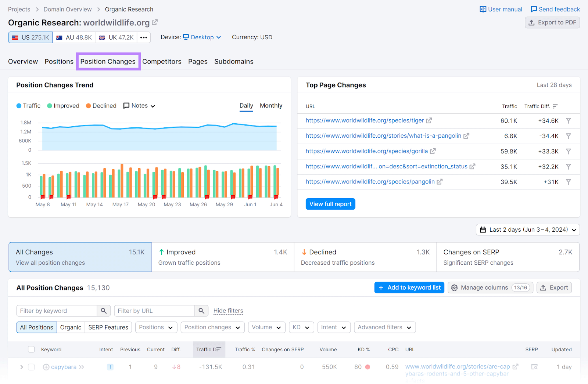Click into the Filter by URL field
The height and width of the screenshot is (384, 588).
154,311
